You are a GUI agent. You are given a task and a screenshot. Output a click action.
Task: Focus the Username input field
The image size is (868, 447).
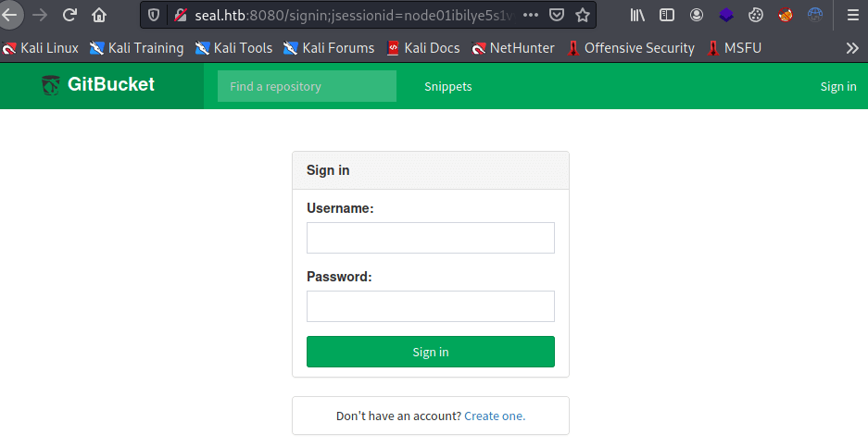(430, 238)
